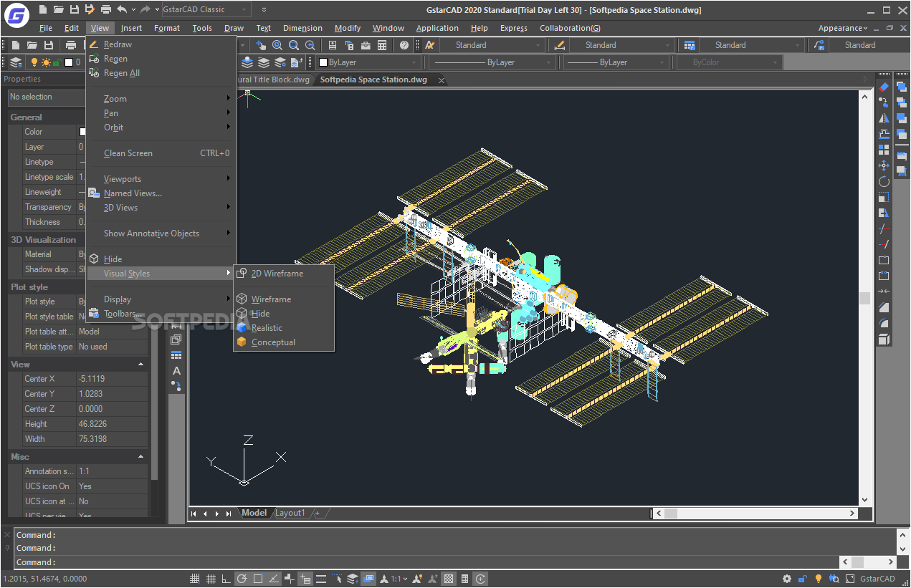The height and width of the screenshot is (588, 911).
Task: Click the Dimension Style icon
Action: pyautogui.click(x=560, y=45)
